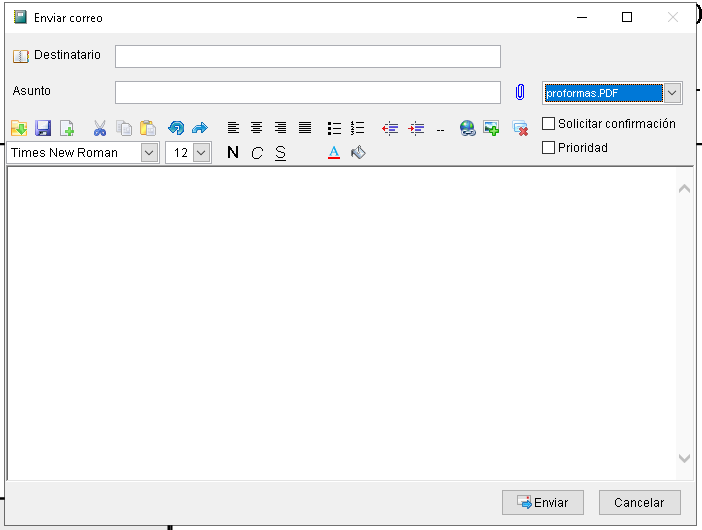The image size is (702, 530).
Task: Paste with the clipboard icon
Action: [148, 128]
